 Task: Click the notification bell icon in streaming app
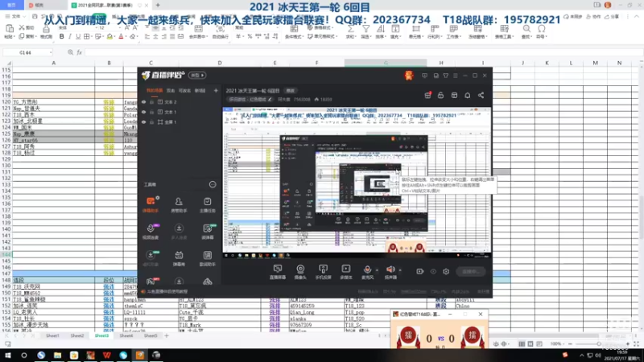pos(468,95)
